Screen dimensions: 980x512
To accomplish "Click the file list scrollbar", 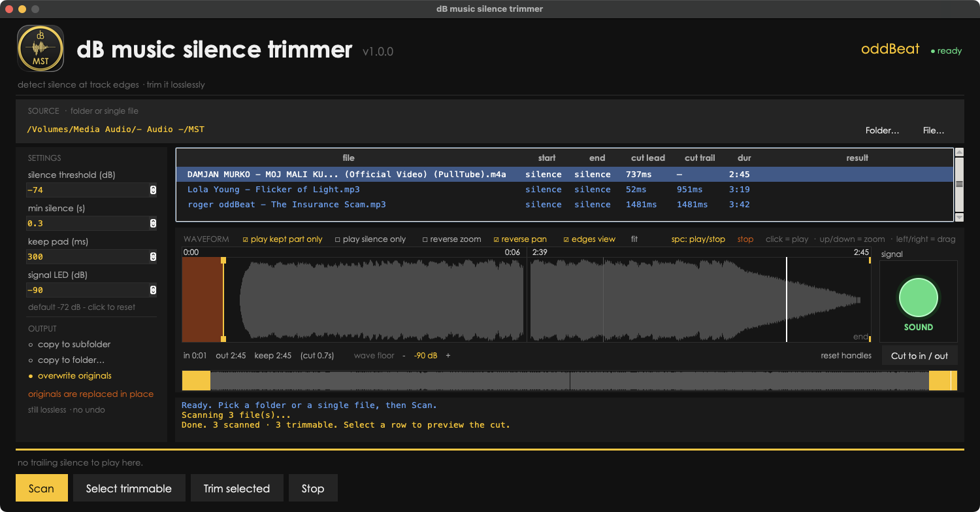I will click(959, 185).
